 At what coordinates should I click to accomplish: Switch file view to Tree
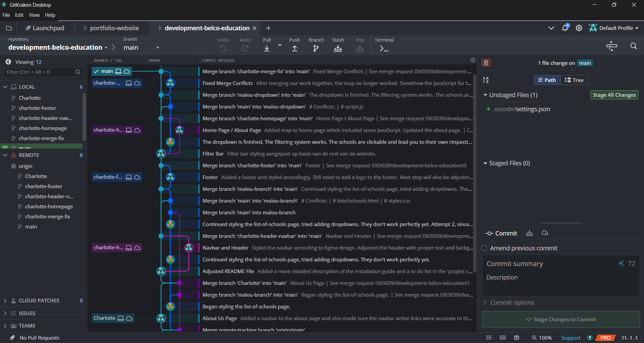574,80
